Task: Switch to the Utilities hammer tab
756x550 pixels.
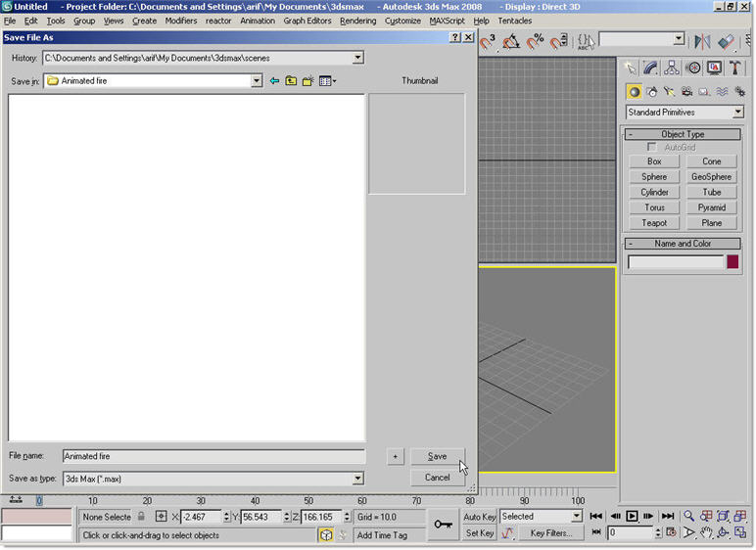Action: click(x=735, y=68)
